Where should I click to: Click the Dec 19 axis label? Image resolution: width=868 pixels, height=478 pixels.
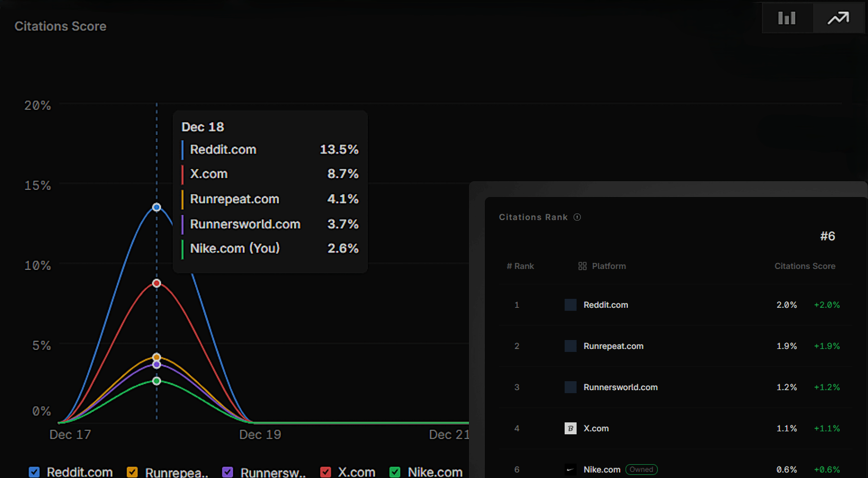(260, 435)
